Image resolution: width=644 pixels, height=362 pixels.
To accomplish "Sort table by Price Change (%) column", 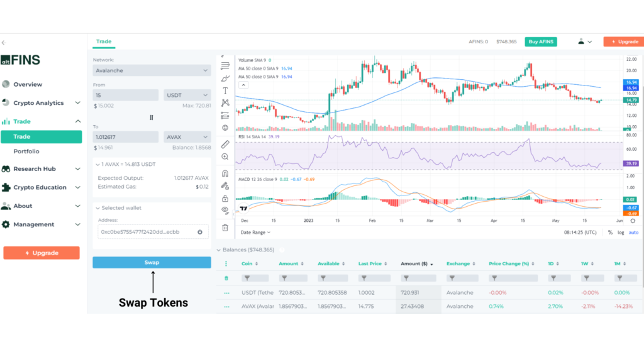I will (x=512, y=264).
